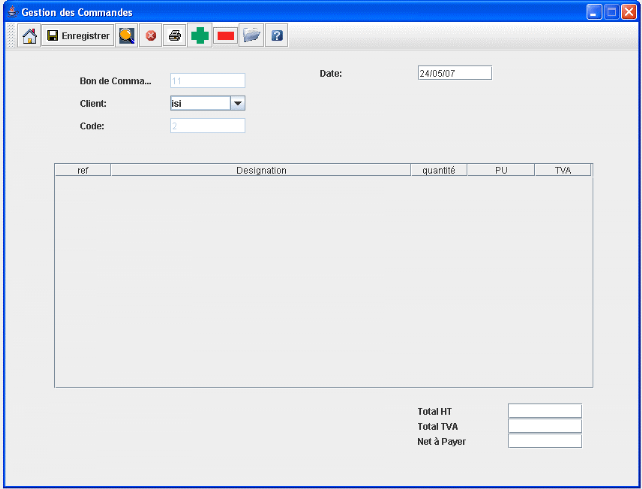Screen dimensions: 642x489
Task: Click the Client field showing isi
Action: pos(200,103)
